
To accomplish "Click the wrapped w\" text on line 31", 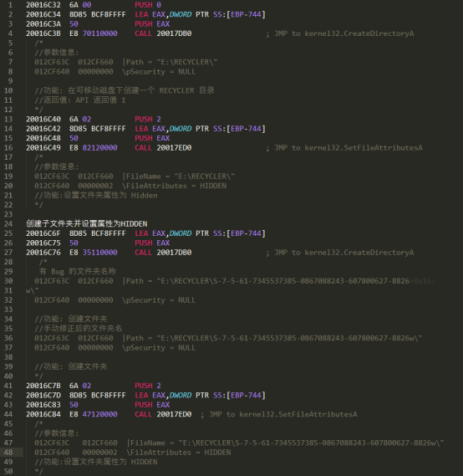I will [32, 290].
